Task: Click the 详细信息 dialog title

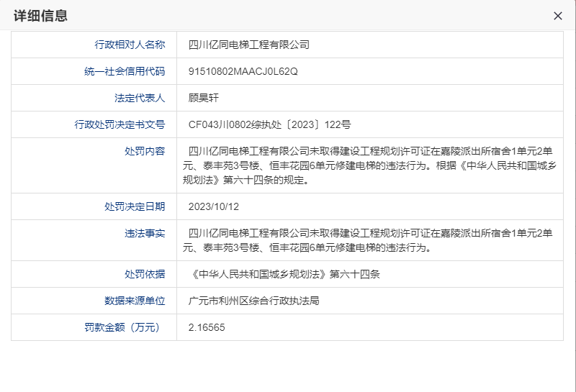Action: click(41, 16)
